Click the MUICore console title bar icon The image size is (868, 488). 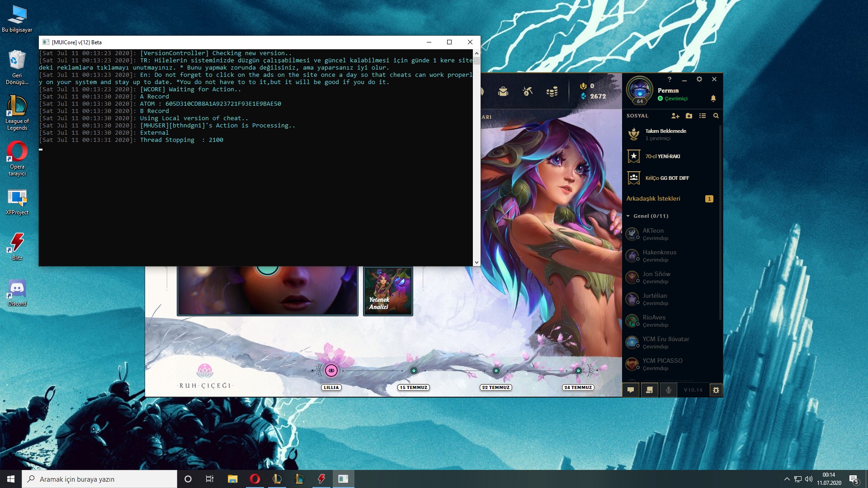click(46, 42)
